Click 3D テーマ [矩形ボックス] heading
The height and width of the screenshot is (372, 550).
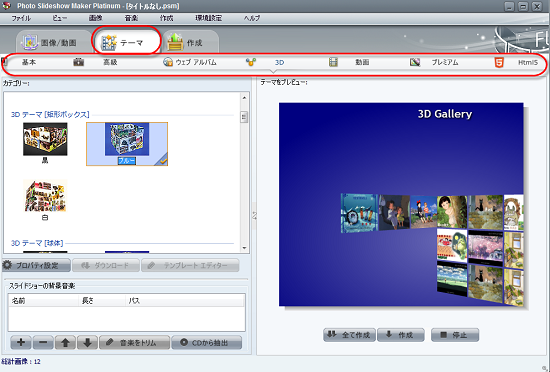pyautogui.click(x=50, y=115)
